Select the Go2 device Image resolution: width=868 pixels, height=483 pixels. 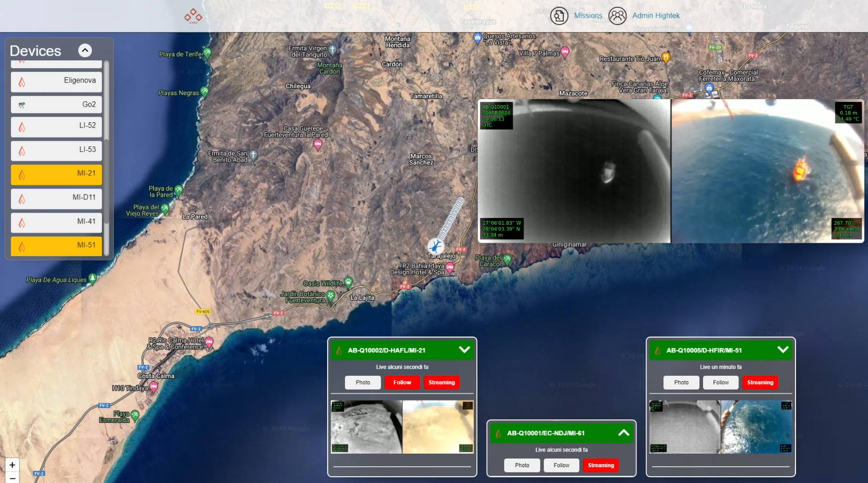tap(57, 104)
